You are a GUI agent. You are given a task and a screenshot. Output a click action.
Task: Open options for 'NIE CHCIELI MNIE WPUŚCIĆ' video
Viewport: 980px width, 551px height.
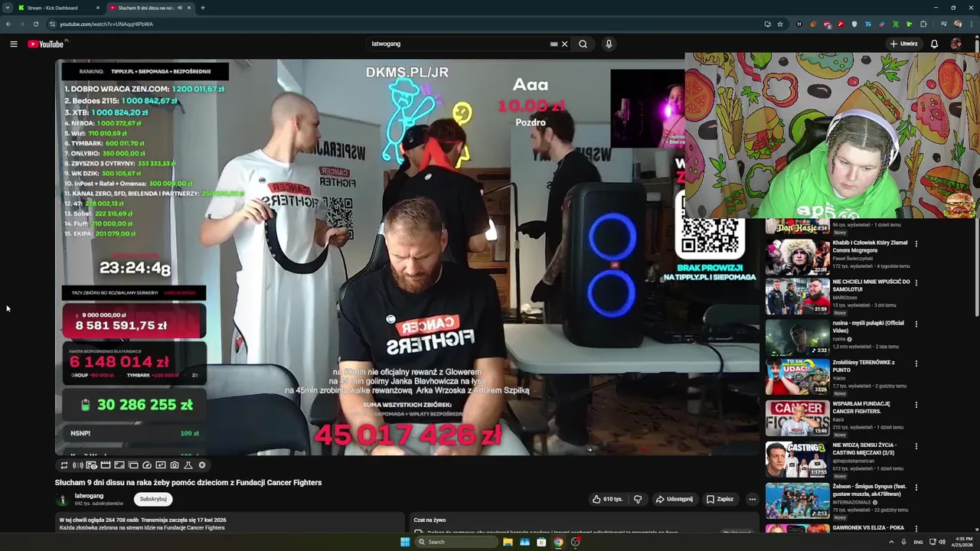(x=916, y=283)
